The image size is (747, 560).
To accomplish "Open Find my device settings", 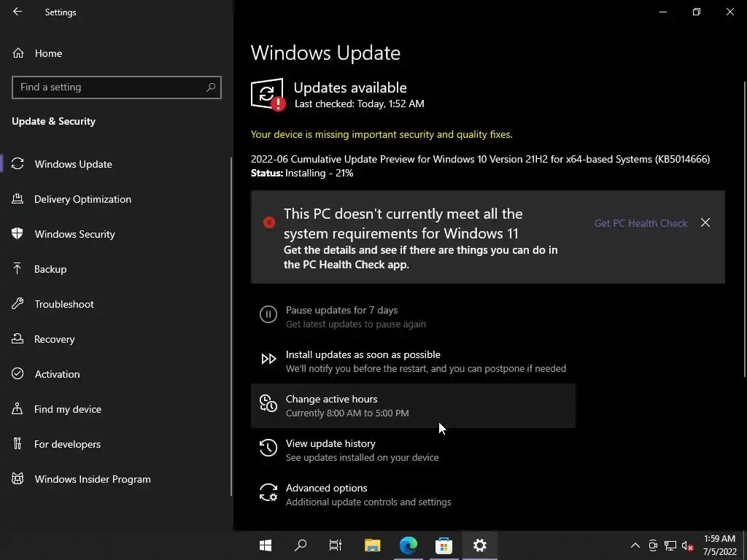I will pos(116,409).
